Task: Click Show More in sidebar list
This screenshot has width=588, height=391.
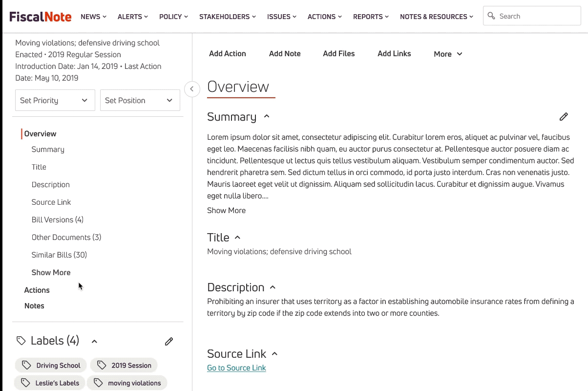Action: pos(51,273)
